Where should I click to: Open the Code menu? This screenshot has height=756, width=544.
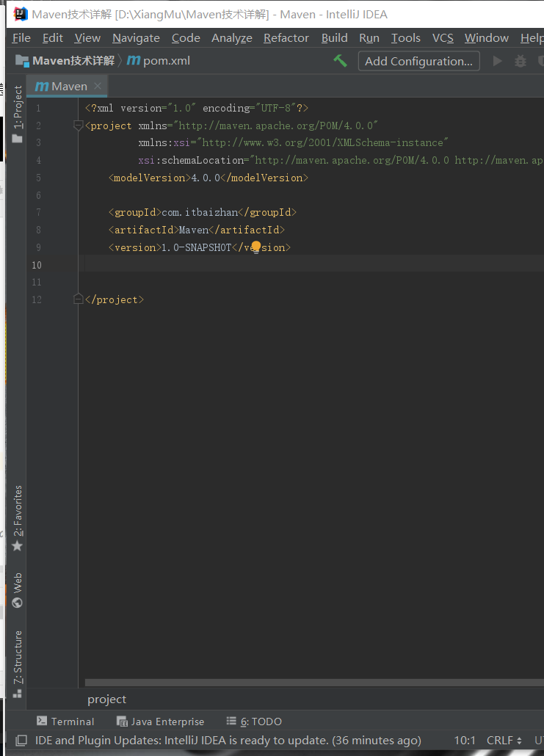click(186, 38)
